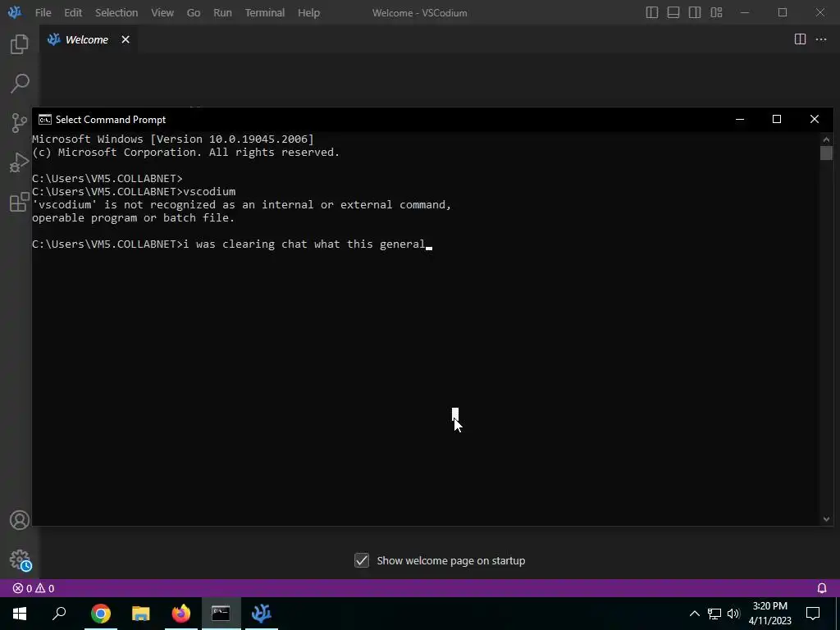The image size is (840, 630).
Task: Click the Command Prompt scrollbar down arrow
Action: pyautogui.click(x=826, y=518)
